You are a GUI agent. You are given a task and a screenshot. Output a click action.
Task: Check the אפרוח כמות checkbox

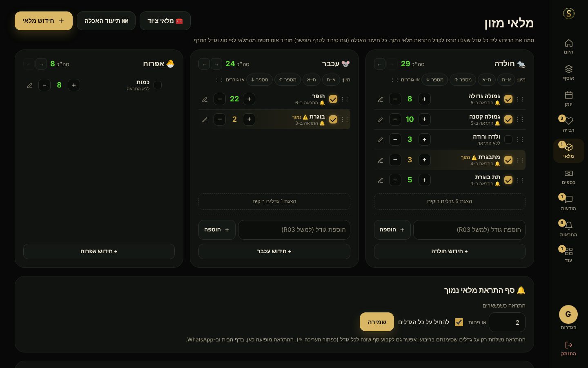click(x=158, y=85)
